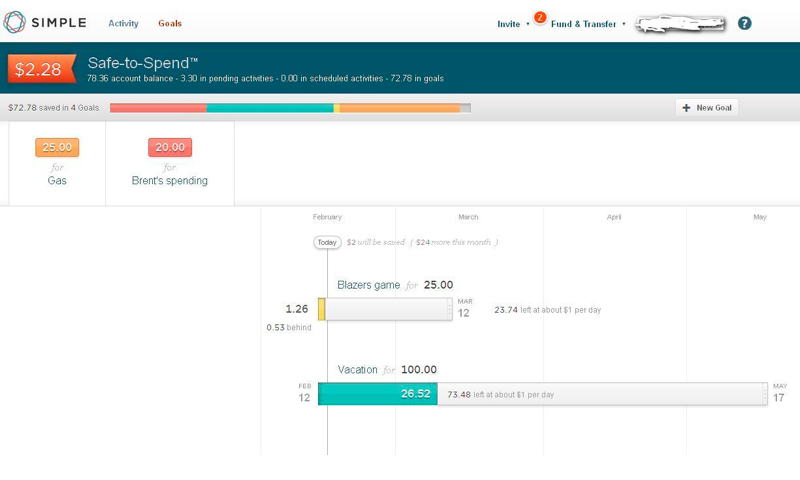Click the Blazers game progress bar
The image size is (800, 480).
coord(385,309)
